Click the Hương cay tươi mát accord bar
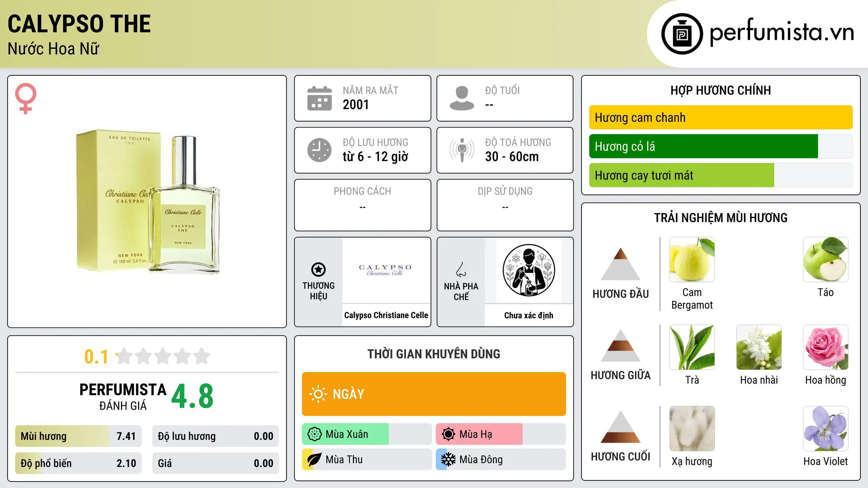Viewport: 868px width, 488px height. 721,175
